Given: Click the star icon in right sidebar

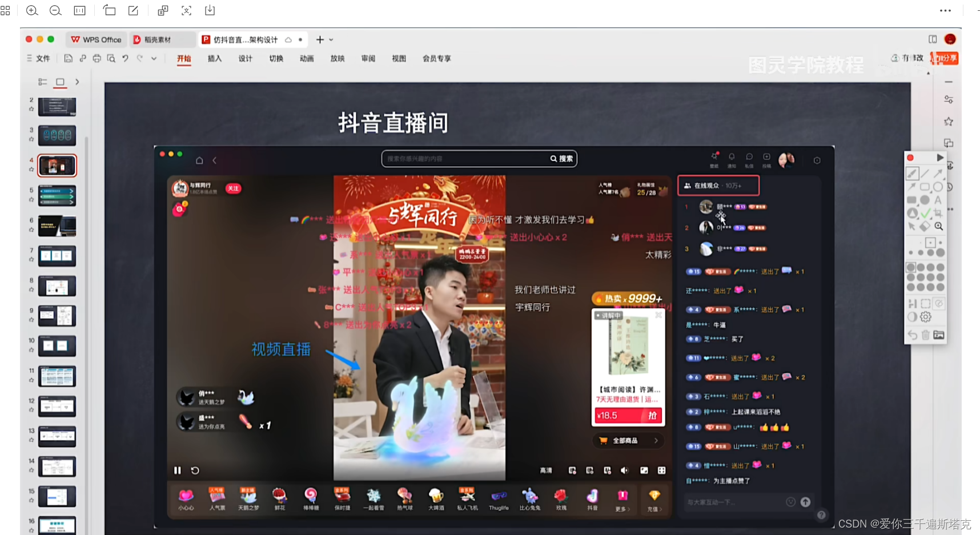Looking at the screenshot, I should 949,122.
